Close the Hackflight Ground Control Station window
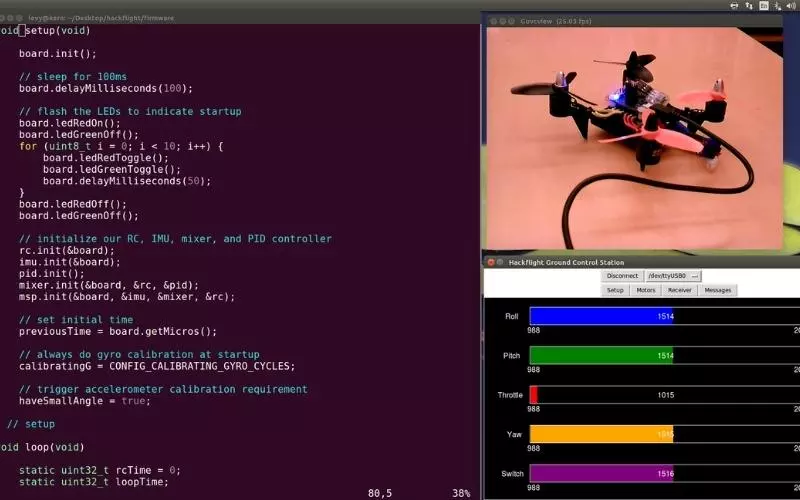Screen dimensions: 800x500 (x=491, y=262)
